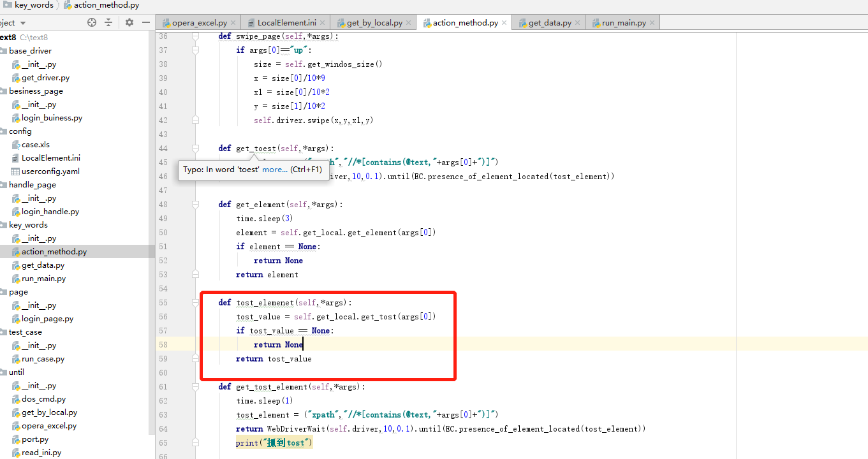The image size is (868, 459).
Task: Click the Python icon on get_by_local.py tab
Action: (341, 23)
